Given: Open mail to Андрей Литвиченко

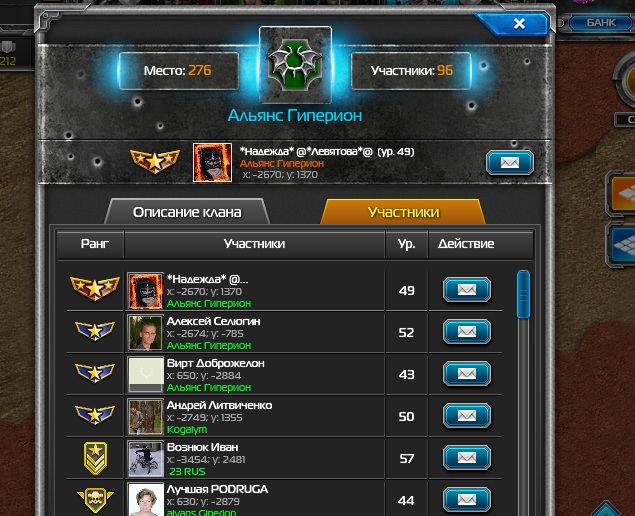Looking at the screenshot, I should [467, 416].
